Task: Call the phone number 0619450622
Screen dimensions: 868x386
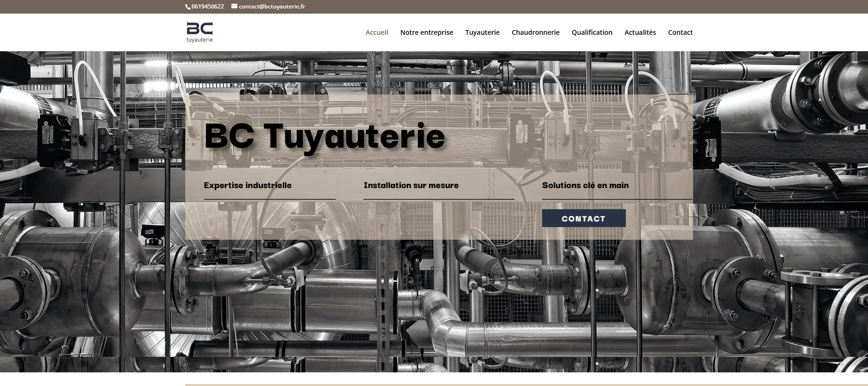Action: 207,7
